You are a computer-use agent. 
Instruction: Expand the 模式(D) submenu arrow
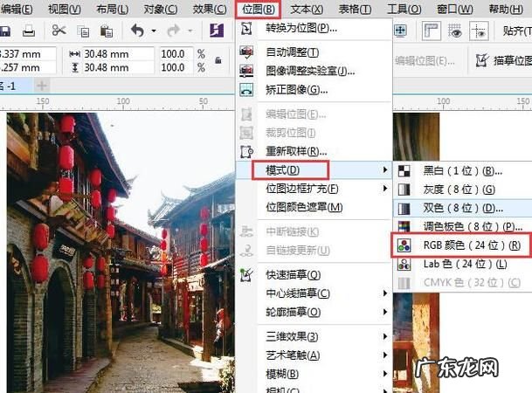384,169
